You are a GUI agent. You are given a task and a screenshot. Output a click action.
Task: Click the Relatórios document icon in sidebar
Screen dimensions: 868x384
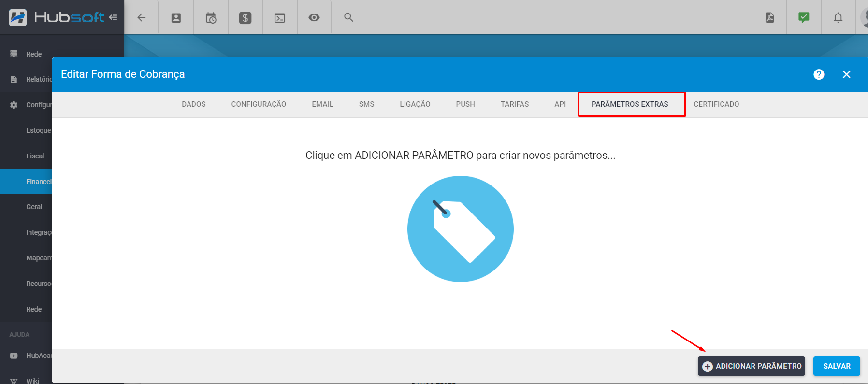coord(14,79)
